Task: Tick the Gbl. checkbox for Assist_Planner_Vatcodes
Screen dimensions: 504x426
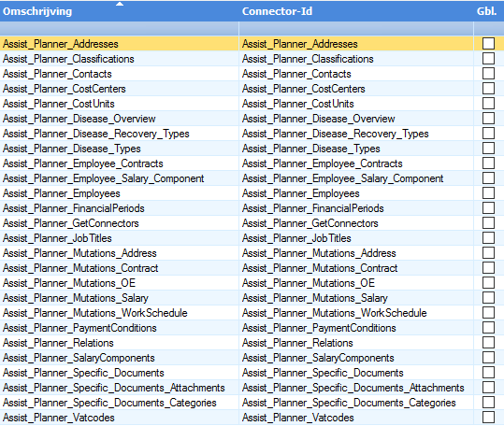Action: pos(488,417)
